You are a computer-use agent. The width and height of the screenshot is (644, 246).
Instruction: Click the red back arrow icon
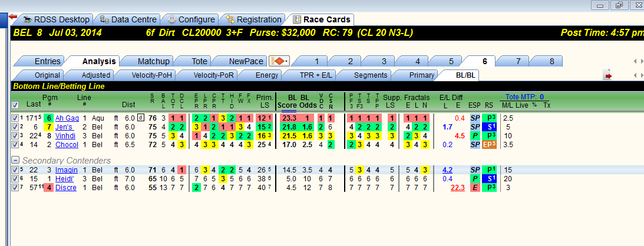(x=13, y=17)
